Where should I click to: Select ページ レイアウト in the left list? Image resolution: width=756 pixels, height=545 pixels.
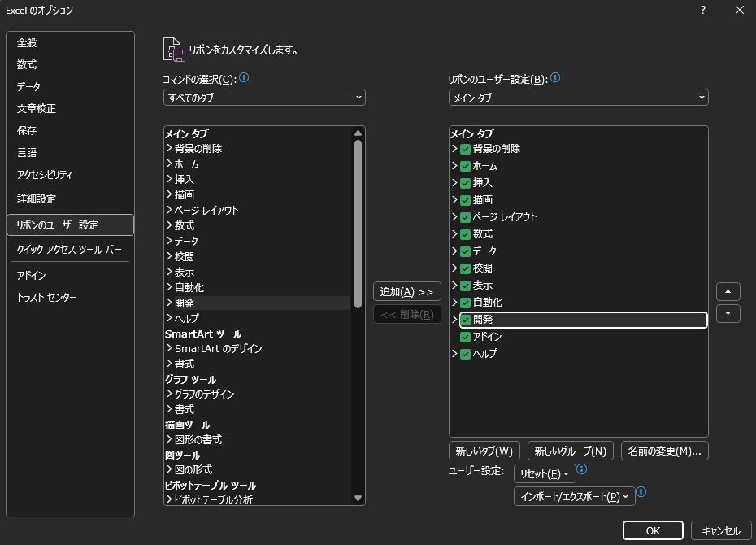click(206, 210)
